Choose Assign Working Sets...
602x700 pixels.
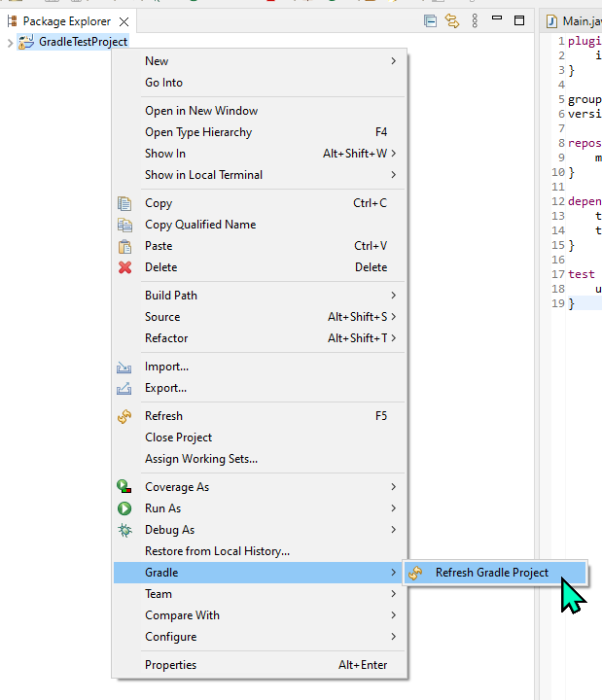pos(260,459)
